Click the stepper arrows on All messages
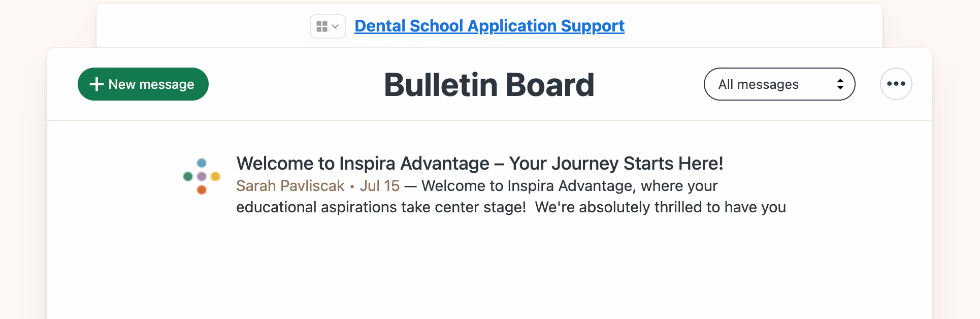The width and height of the screenshot is (980, 319). coord(840,84)
